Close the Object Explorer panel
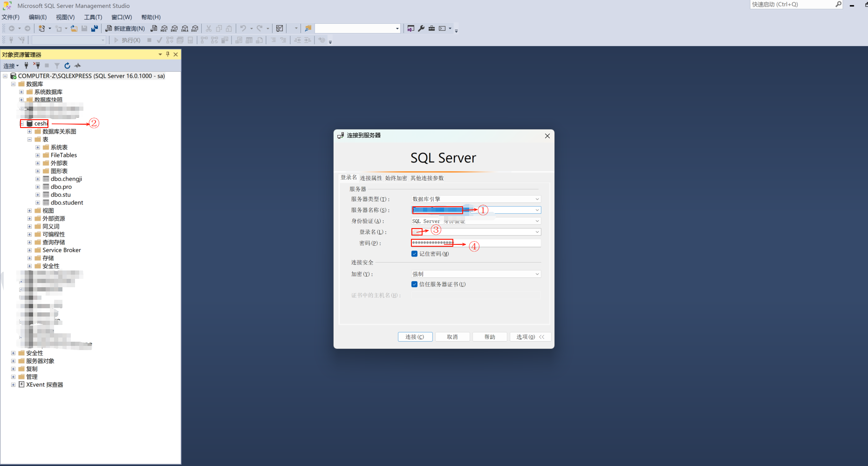 (x=176, y=54)
